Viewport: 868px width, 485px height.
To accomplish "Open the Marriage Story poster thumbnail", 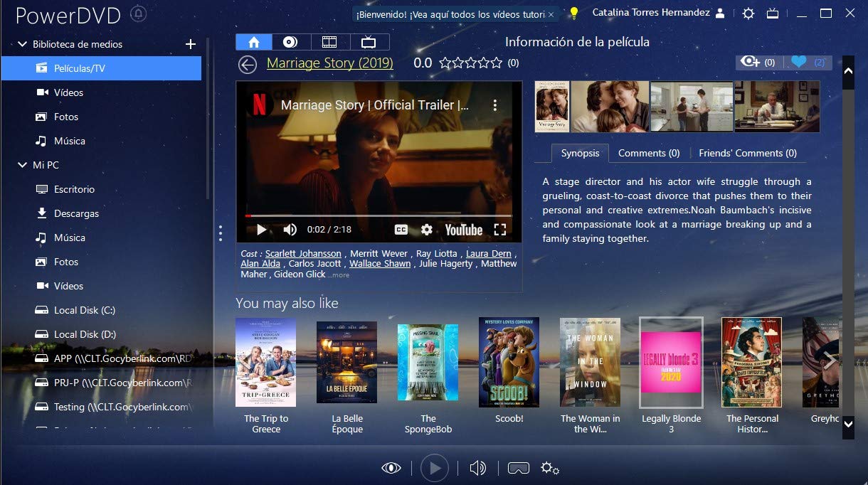I will 552,107.
